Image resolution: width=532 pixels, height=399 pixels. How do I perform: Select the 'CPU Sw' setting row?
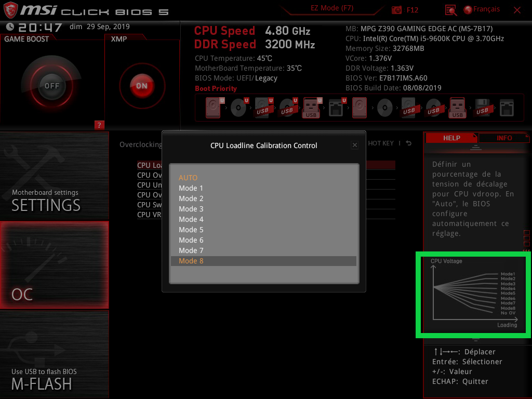click(x=149, y=205)
